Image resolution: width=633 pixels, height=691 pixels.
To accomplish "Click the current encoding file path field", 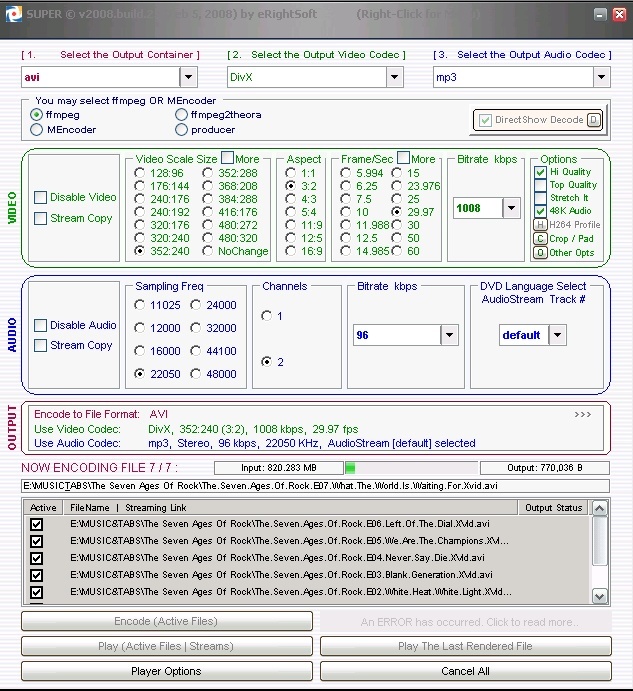I will (x=315, y=486).
